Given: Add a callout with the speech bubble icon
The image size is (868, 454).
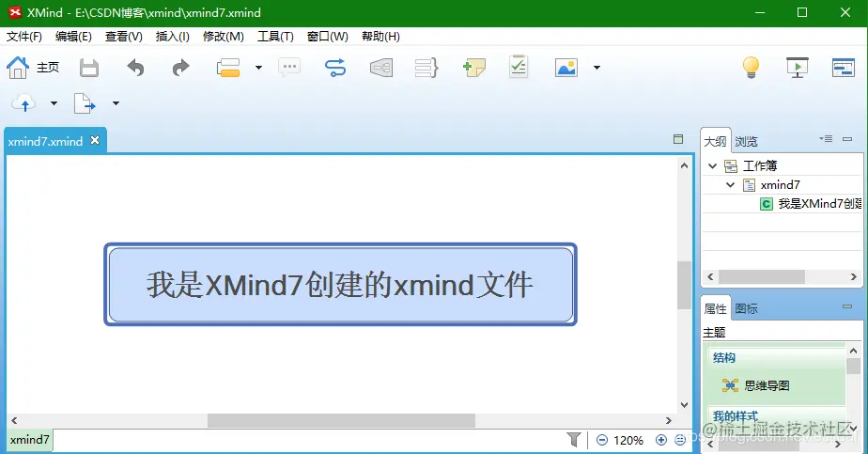Looking at the screenshot, I should coord(289,68).
